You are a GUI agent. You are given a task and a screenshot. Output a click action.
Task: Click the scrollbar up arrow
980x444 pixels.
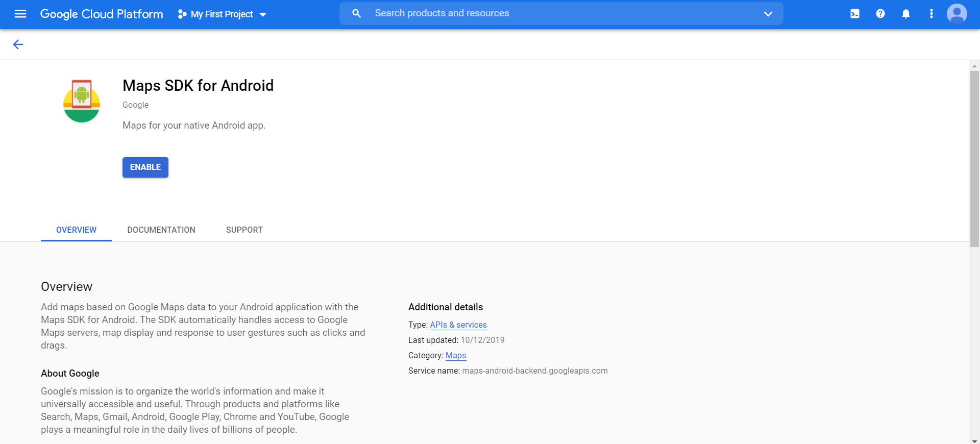pyautogui.click(x=974, y=66)
